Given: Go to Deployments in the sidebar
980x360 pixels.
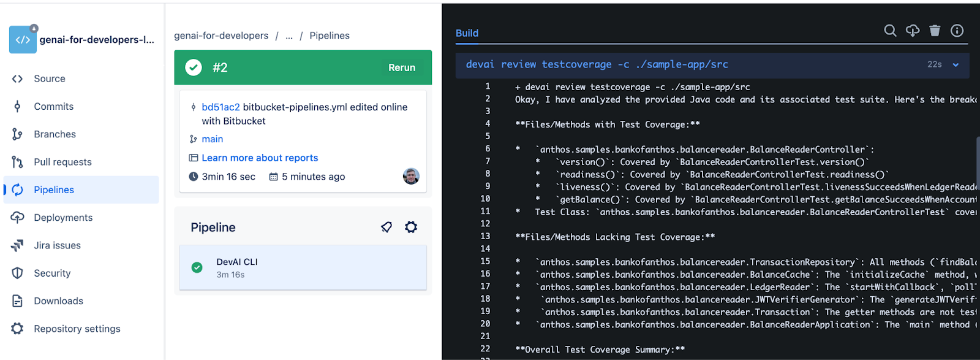Looking at the screenshot, I should click(x=63, y=218).
